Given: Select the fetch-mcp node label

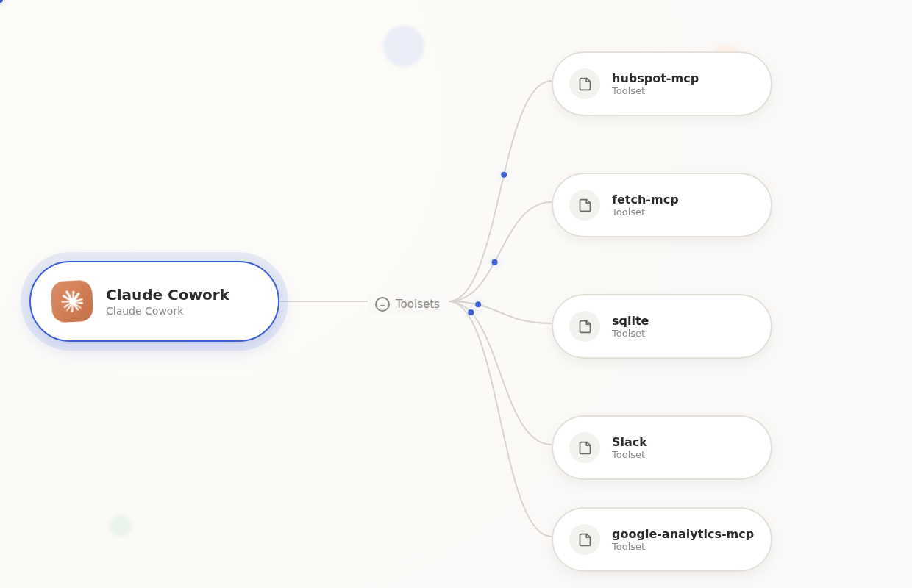Looking at the screenshot, I should (645, 199).
